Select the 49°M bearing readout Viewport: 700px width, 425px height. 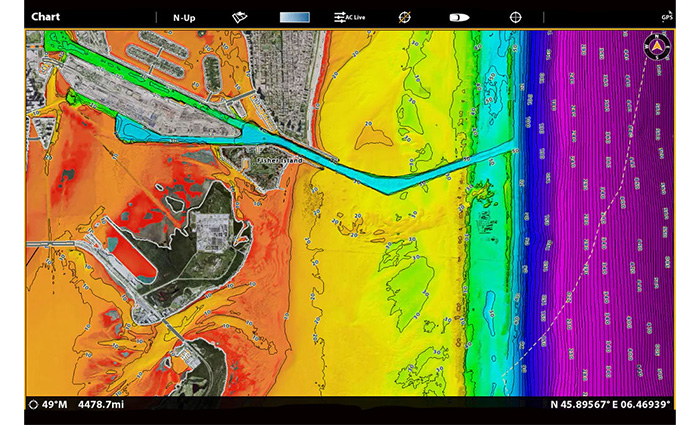54,405
